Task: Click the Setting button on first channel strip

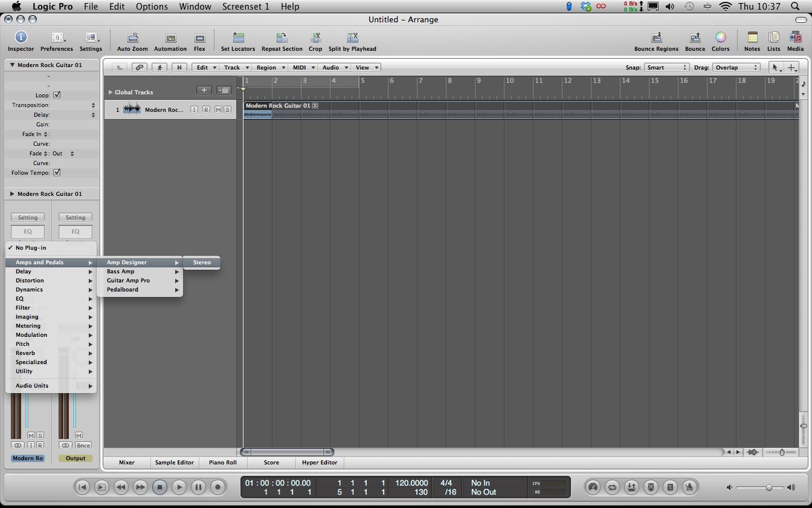Action: click(27, 218)
